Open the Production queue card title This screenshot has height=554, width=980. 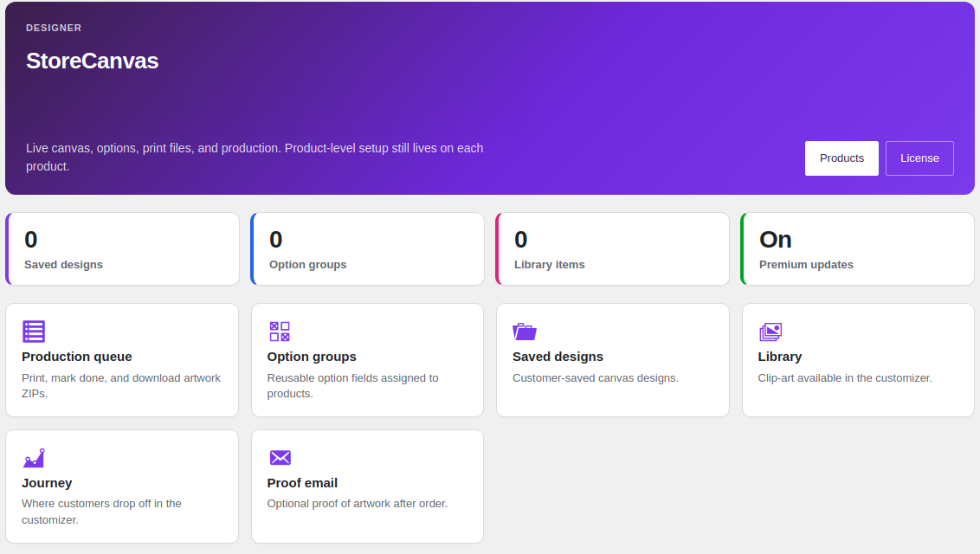77,357
